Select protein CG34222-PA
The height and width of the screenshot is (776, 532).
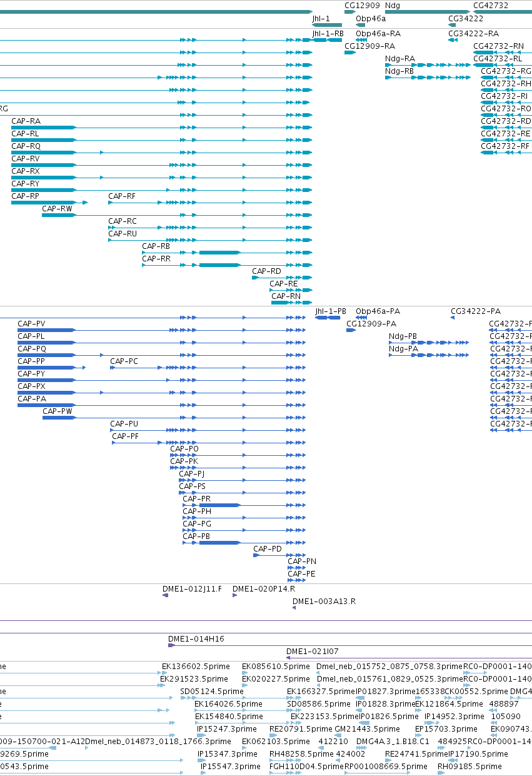(453, 318)
